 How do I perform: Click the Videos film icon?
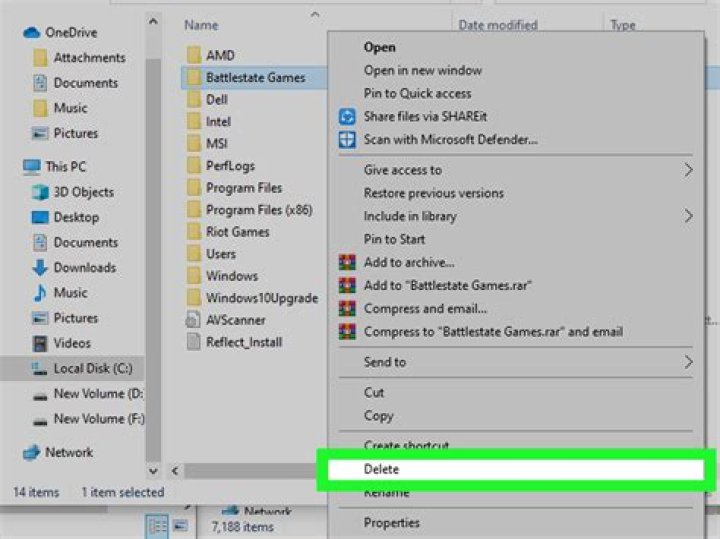(40, 343)
